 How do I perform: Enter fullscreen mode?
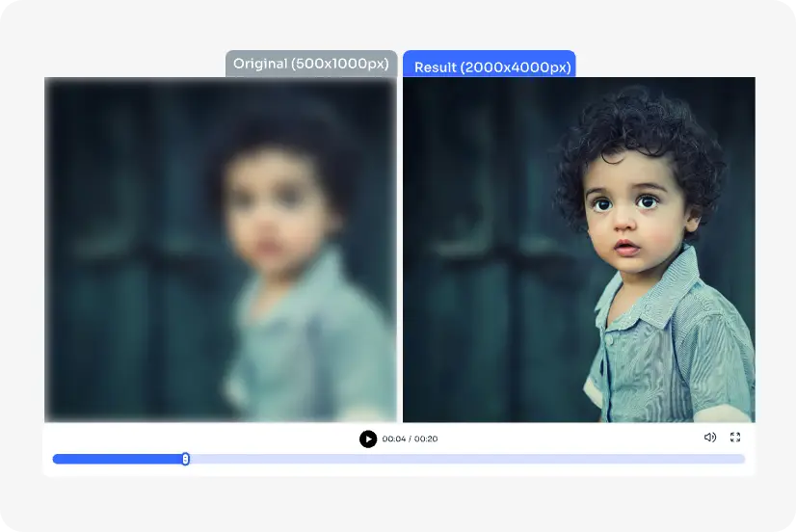pyautogui.click(x=735, y=438)
